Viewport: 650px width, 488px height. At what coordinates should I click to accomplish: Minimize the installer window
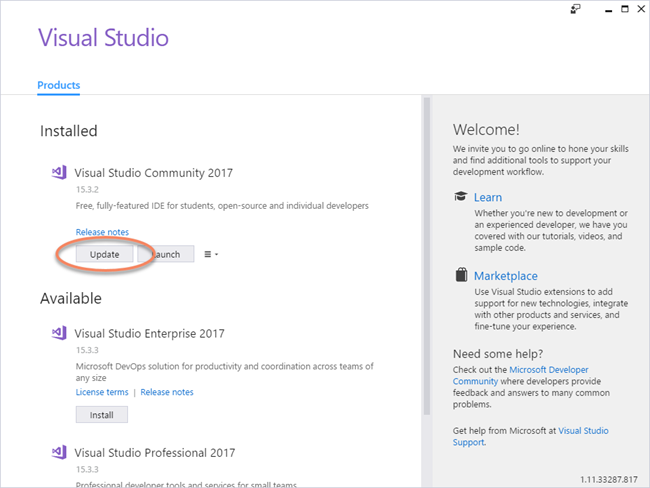click(608, 9)
